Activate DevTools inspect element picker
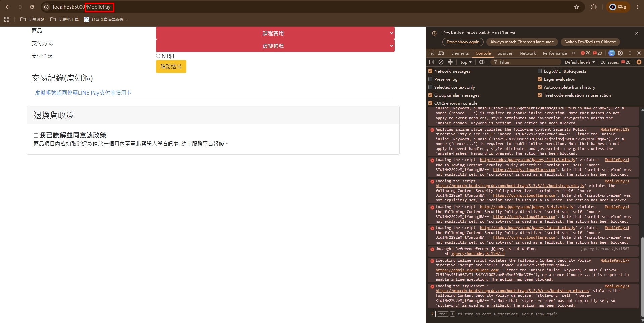The image size is (644, 323). point(432,53)
